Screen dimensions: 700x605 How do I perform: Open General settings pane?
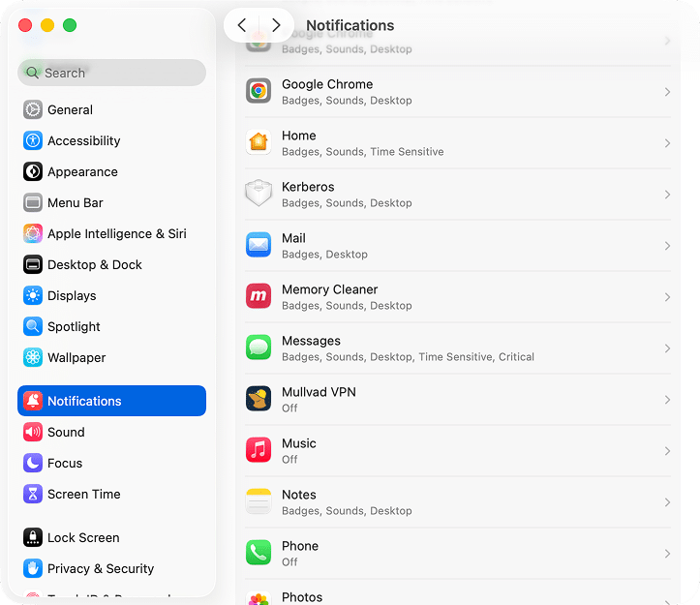pyautogui.click(x=111, y=109)
